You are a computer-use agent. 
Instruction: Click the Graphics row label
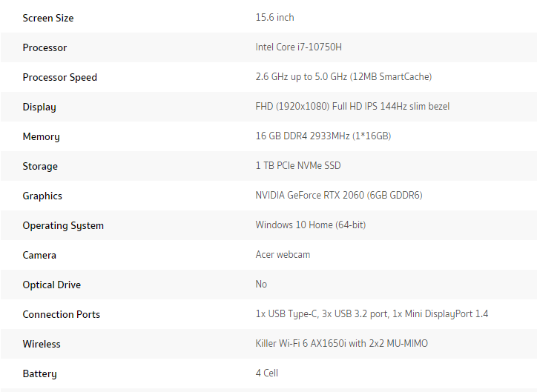tap(42, 196)
